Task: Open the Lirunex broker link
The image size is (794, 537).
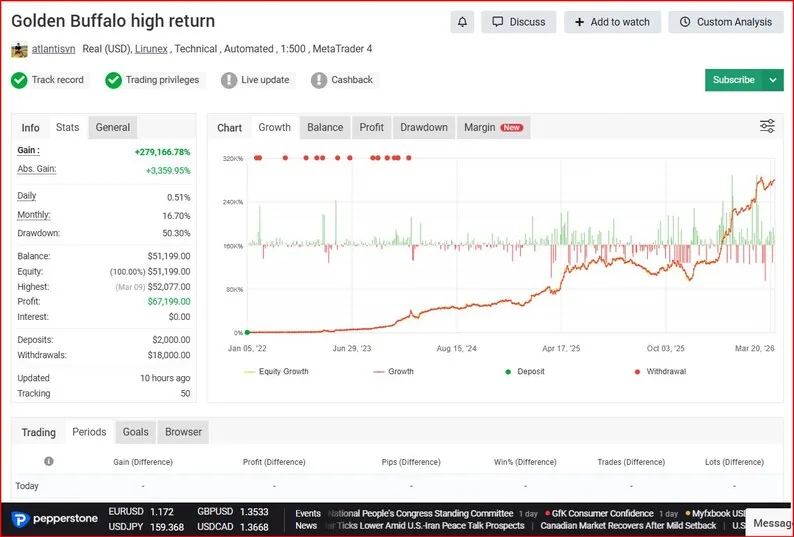Action: click(x=151, y=49)
